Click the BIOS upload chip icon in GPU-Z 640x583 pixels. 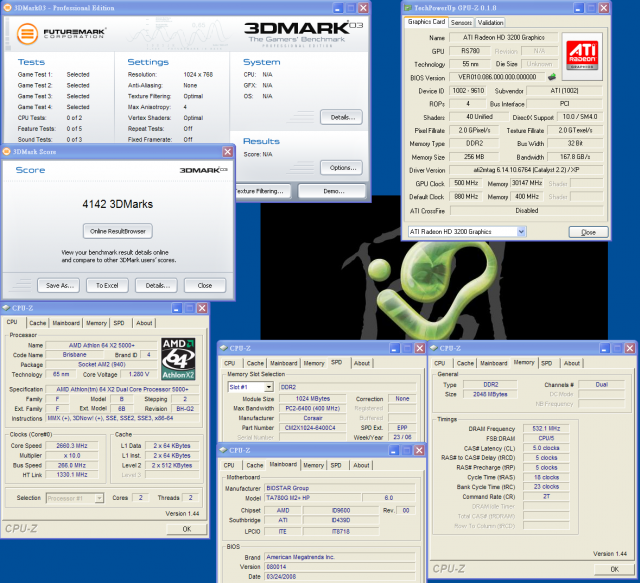click(552, 76)
